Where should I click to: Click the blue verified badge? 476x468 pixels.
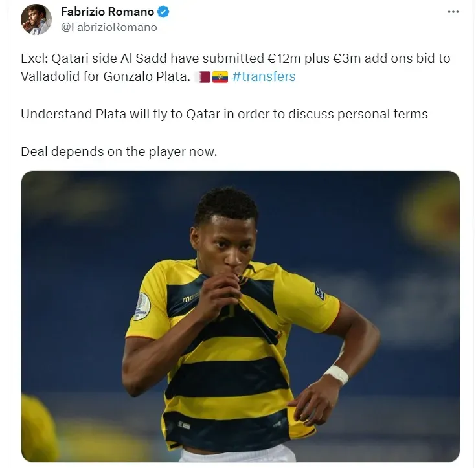(163, 12)
